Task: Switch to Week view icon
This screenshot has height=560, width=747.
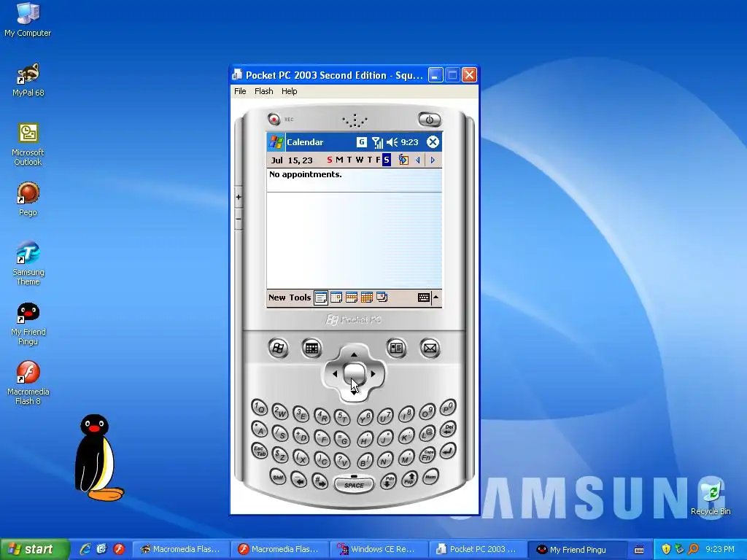Action: pyautogui.click(x=352, y=297)
